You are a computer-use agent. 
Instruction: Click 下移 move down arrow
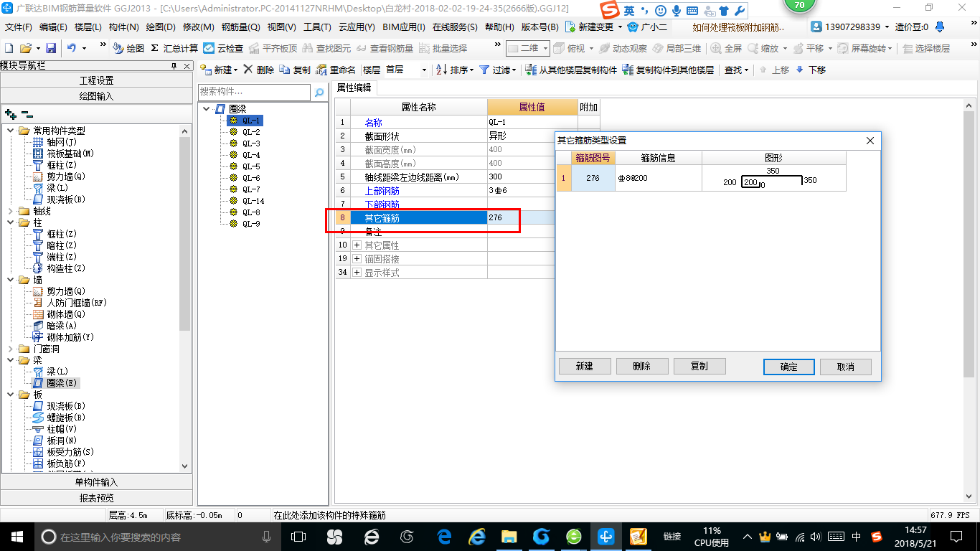[x=811, y=70]
